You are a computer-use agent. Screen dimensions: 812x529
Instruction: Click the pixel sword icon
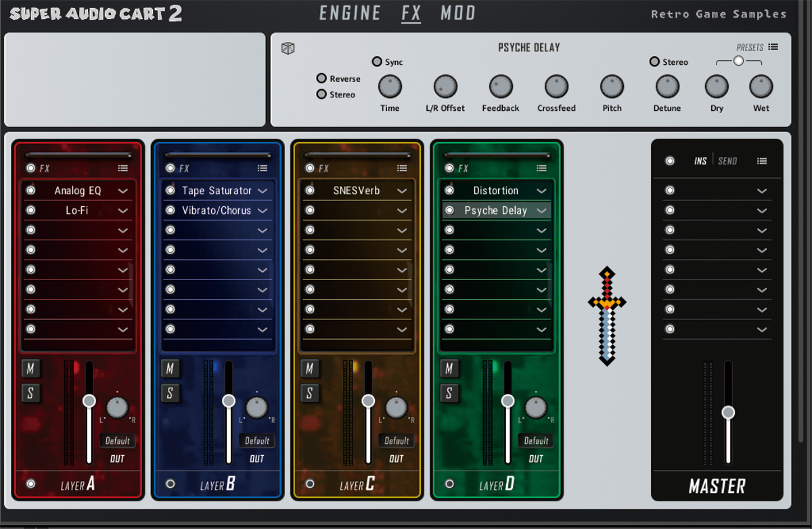pos(607,316)
